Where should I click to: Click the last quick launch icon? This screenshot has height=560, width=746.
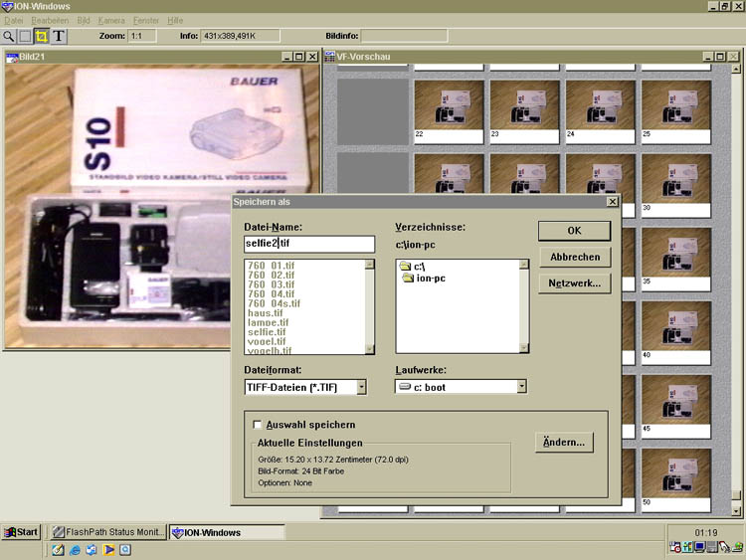point(125,550)
